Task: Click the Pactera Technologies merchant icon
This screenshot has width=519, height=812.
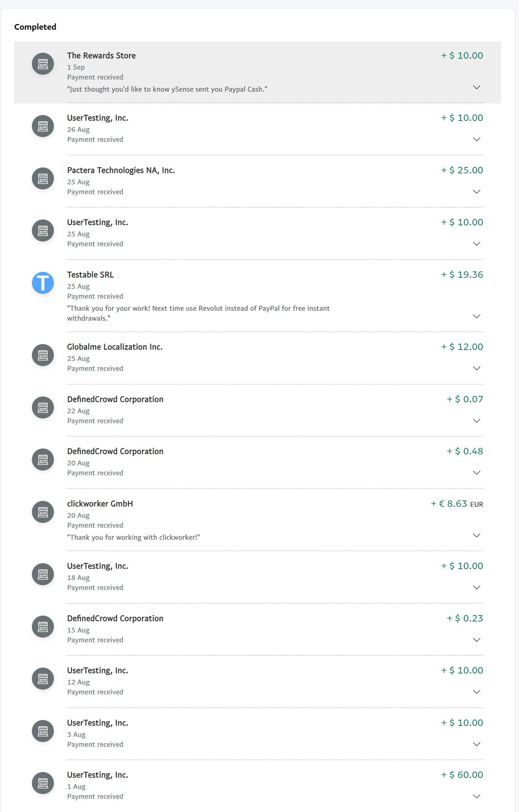Action: click(x=43, y=178)
